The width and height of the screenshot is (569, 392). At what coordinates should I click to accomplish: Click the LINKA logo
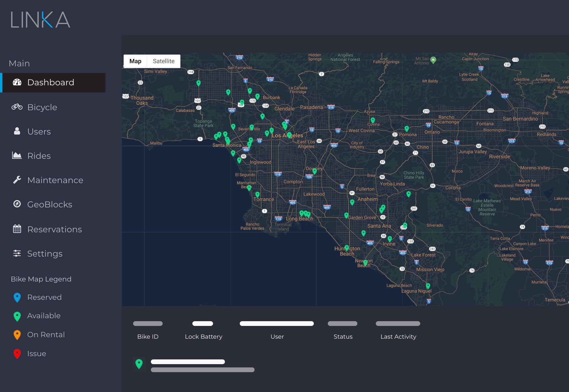click(x=41, y=20)
